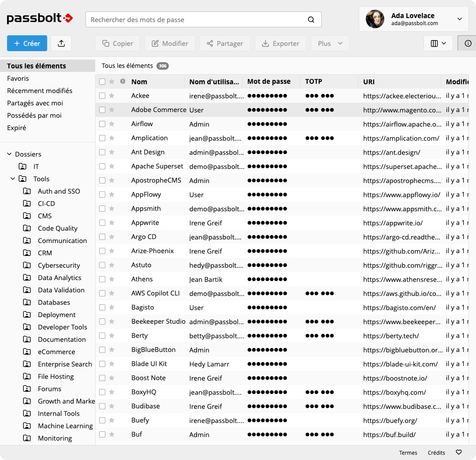Select the Appsmith entry checkbox

102,209
